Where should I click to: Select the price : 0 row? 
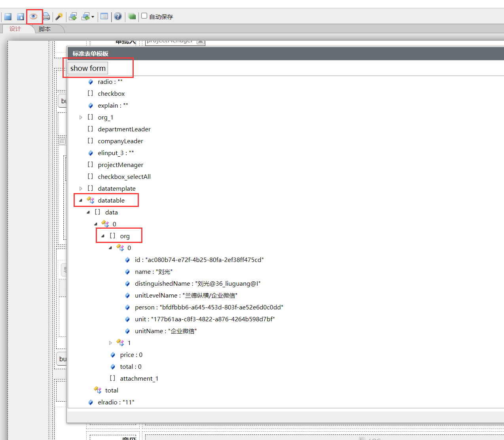(131, 355)
